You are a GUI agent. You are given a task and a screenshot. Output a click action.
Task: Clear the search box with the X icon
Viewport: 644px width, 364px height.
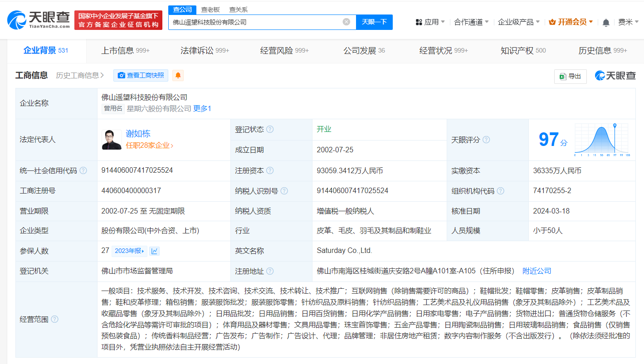click(x=346, y=22)
